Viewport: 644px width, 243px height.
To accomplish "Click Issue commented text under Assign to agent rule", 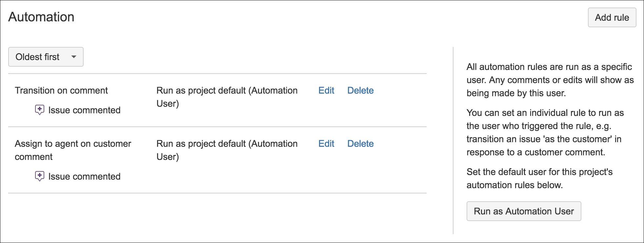I will coord(84,176).
